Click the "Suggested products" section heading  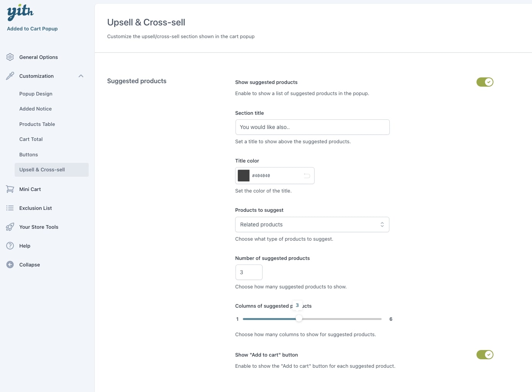tap(137, 81)
